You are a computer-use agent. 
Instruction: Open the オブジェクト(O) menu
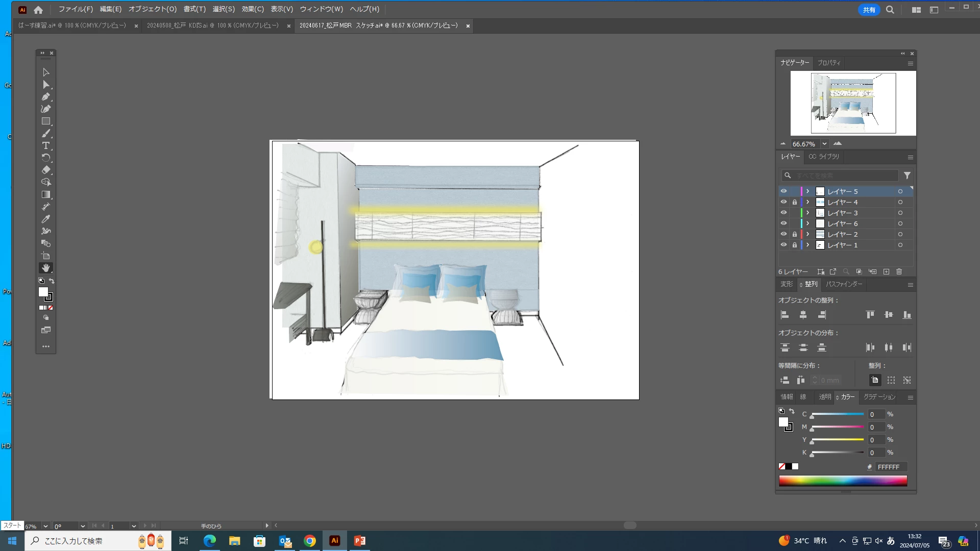coord(152,9)
